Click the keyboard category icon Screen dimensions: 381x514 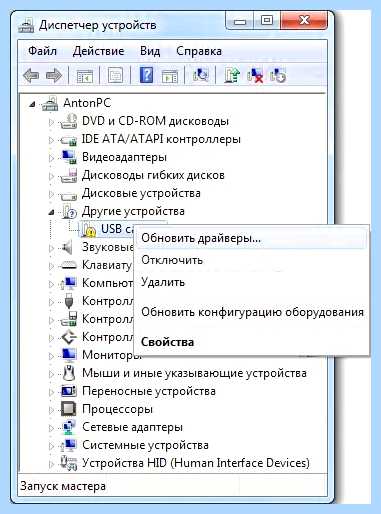(69, 266)
